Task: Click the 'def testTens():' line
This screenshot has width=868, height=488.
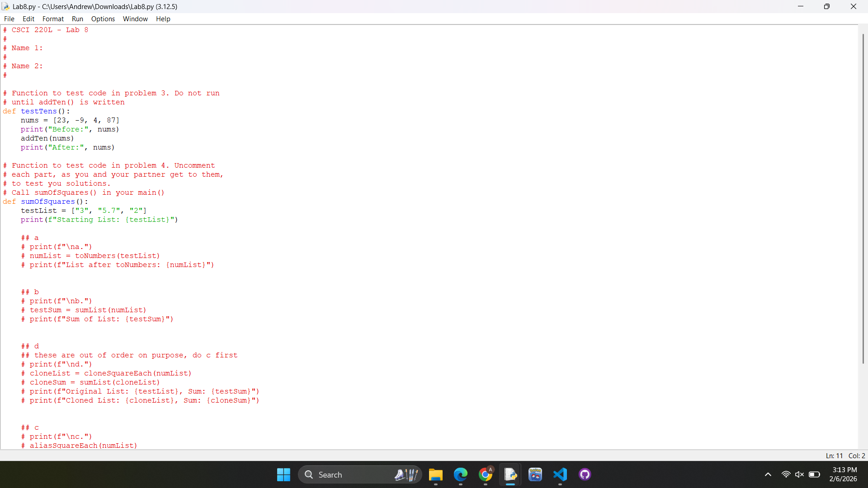Action: [x=36, y=111]
